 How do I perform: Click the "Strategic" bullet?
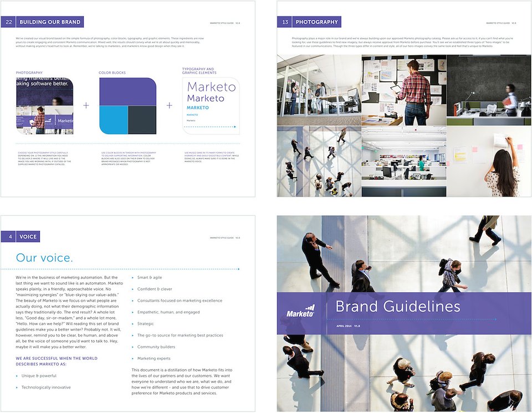[x=146, y=323]
